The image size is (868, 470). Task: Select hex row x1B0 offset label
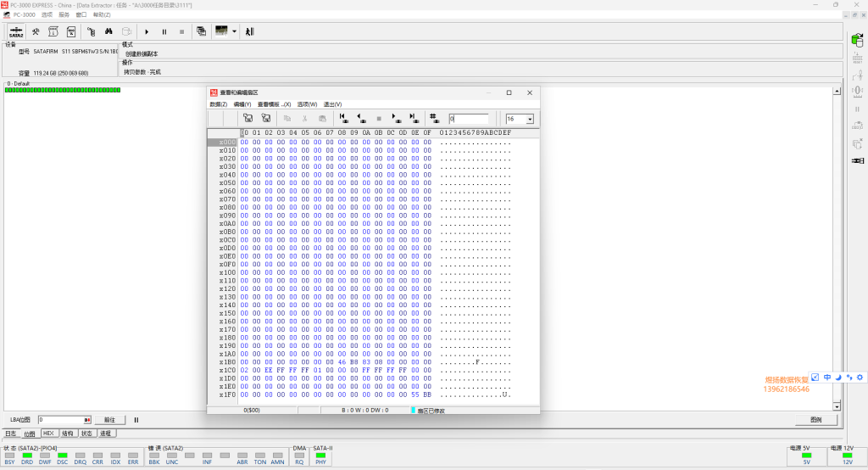227,362
